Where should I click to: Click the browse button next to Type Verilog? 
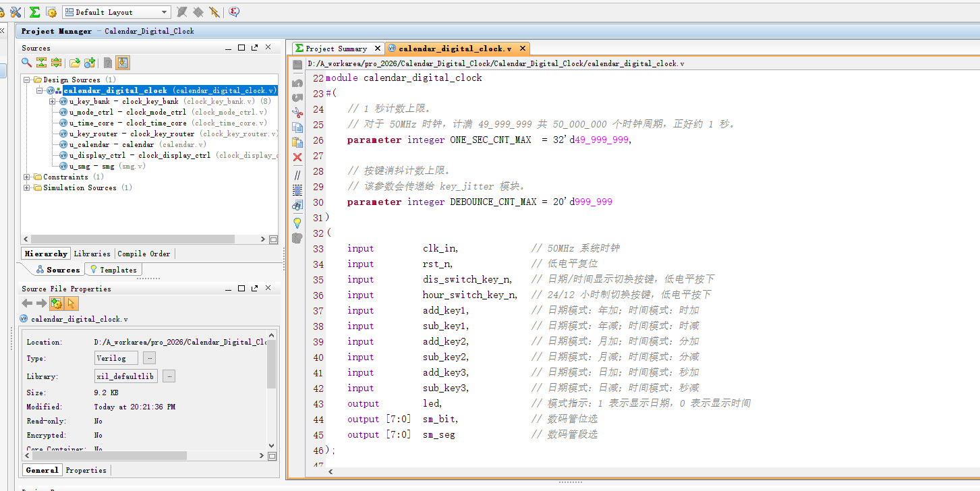click(149, 358)
